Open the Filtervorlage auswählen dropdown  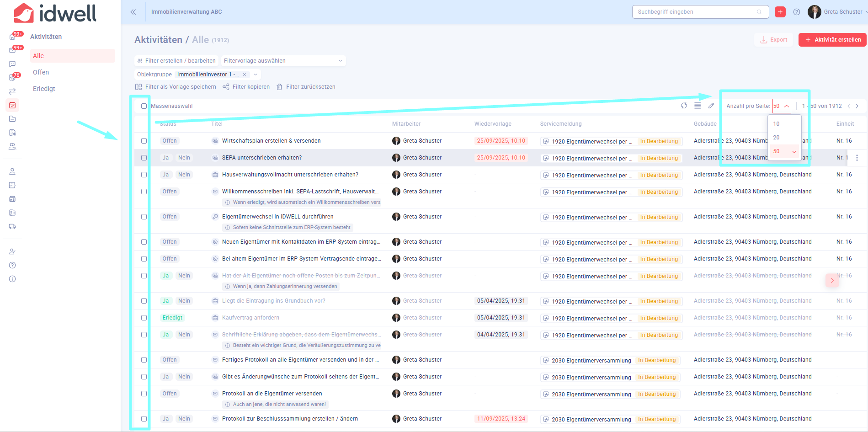pyautogui.click(x=283, y=61)
